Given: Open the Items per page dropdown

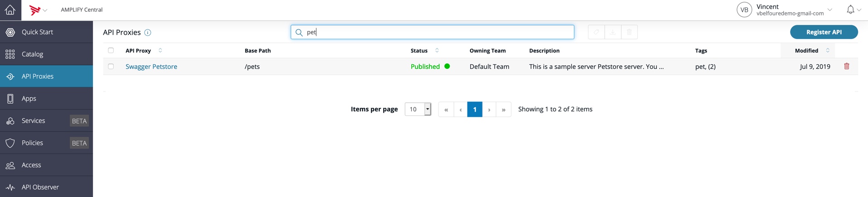Looking at the screenshot, I should pos(418,109).
